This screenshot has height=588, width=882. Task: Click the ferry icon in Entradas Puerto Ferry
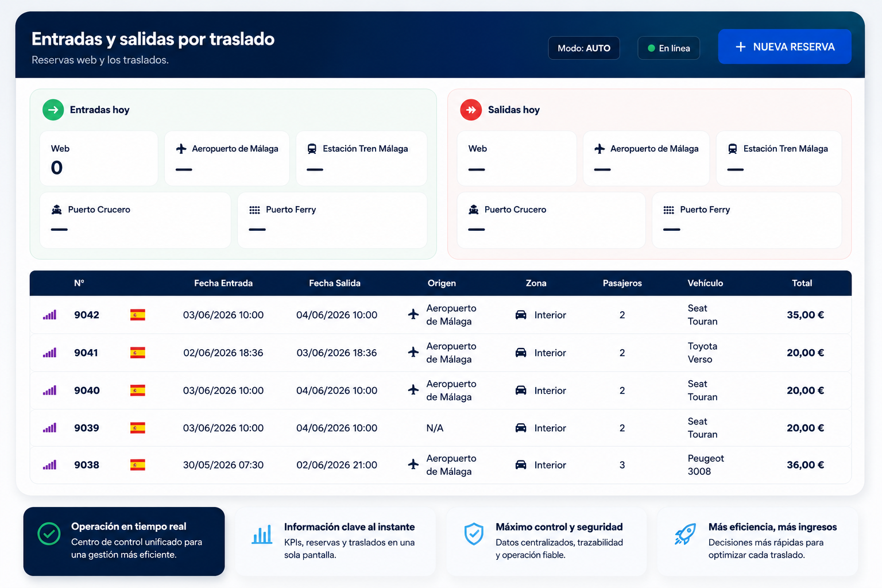(x=254, y=210)
